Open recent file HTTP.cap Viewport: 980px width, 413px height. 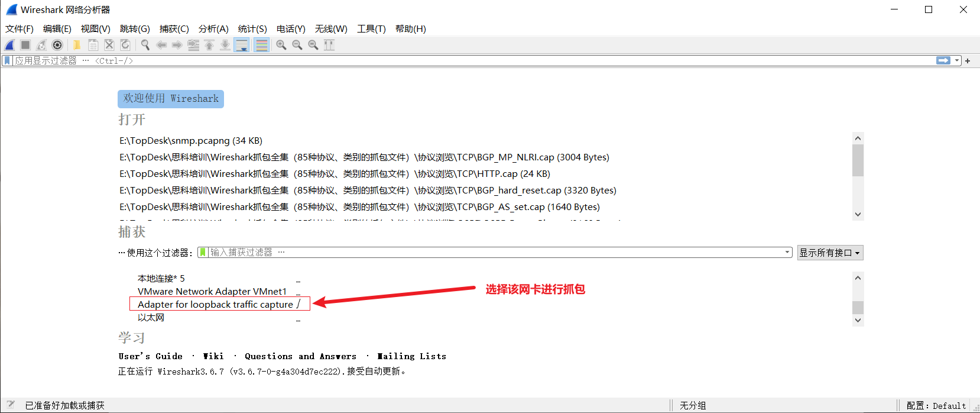coord(335,174)
